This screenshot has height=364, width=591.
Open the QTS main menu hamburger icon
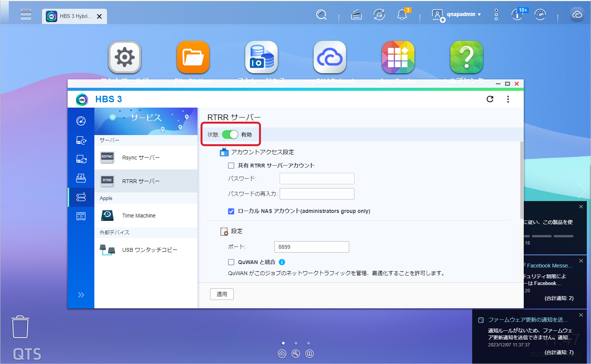point(26,14)
